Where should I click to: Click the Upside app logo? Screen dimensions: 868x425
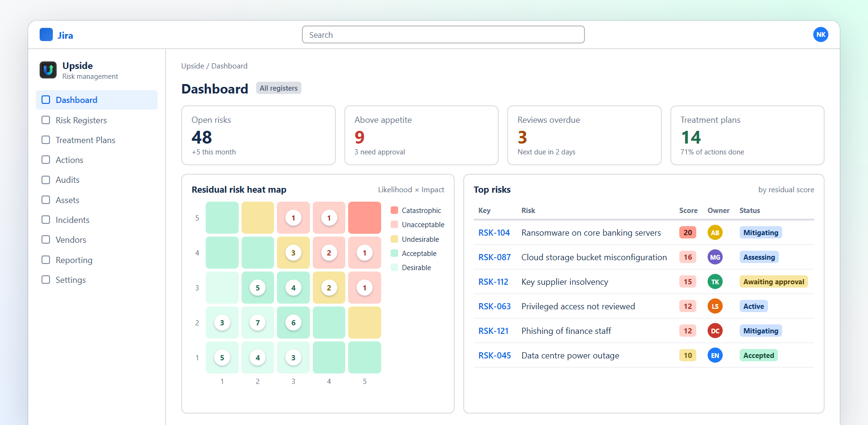48,70
